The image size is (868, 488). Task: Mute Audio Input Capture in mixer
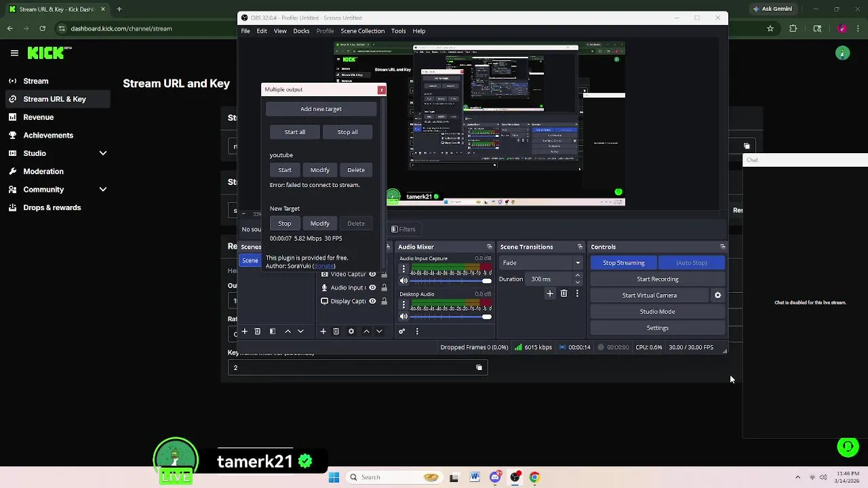(x=404, y=281)
